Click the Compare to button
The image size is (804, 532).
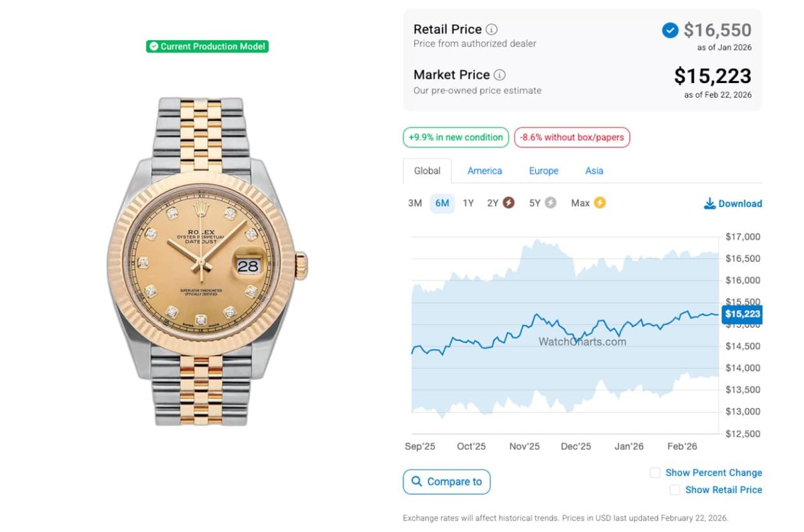[x=447, y=482]
